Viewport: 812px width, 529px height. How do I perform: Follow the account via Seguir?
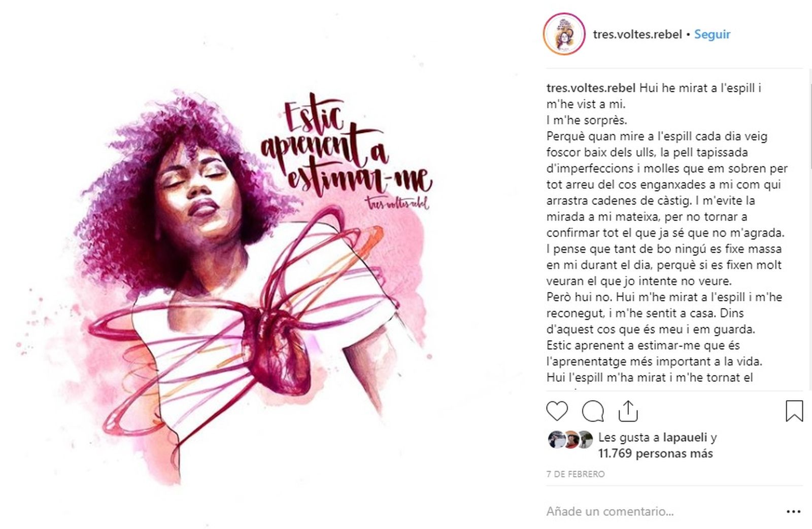712,34
